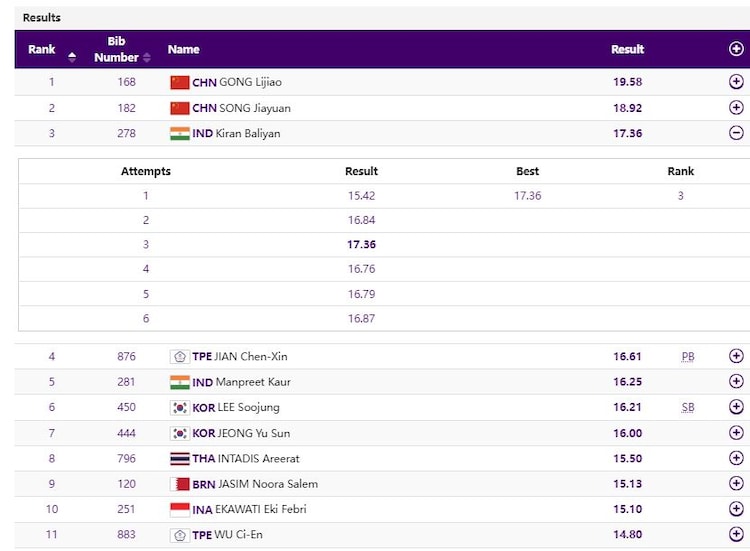Click Bahrain flag beside JASIM Noora Salem
Screen dimensions: 750x551
point(180,484)
